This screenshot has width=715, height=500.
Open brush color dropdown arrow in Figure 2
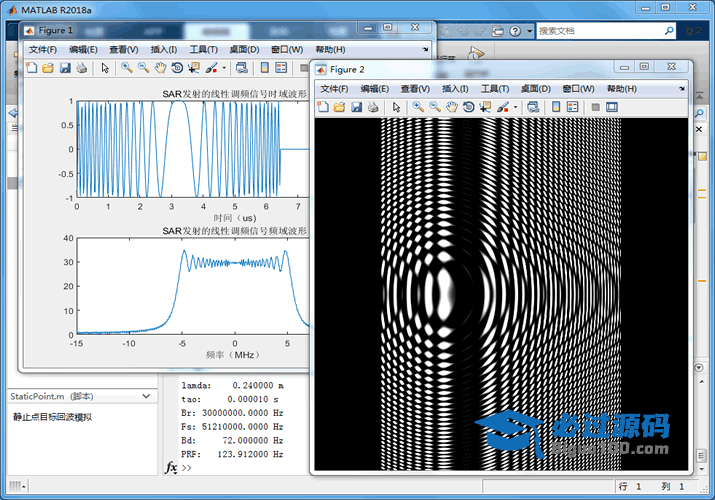[515, 108]
